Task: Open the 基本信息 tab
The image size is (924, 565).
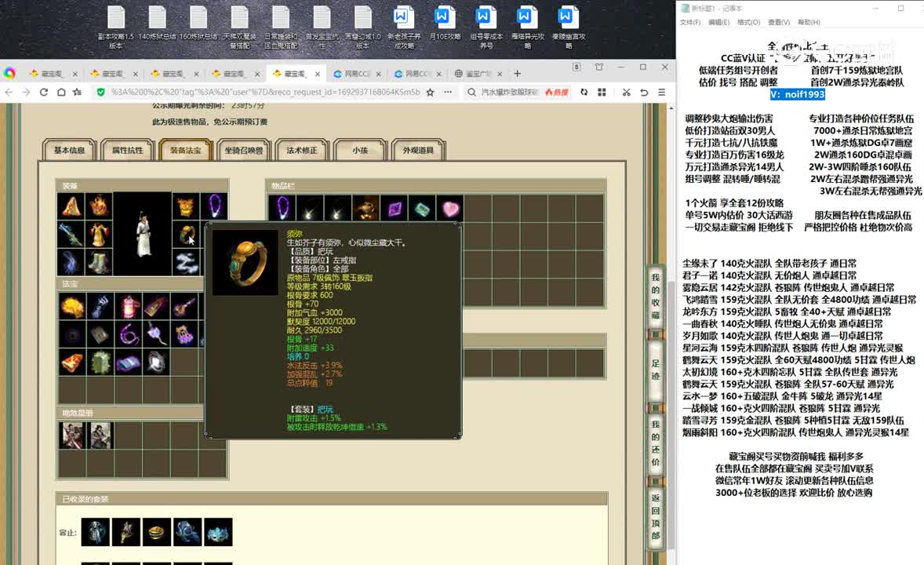Action: coord(70,151)
